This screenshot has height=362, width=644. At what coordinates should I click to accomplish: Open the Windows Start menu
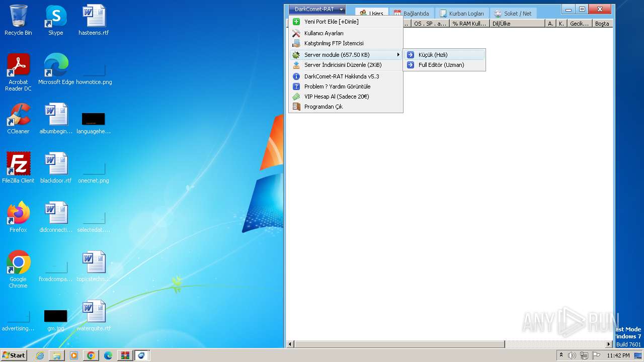point(14,355)
